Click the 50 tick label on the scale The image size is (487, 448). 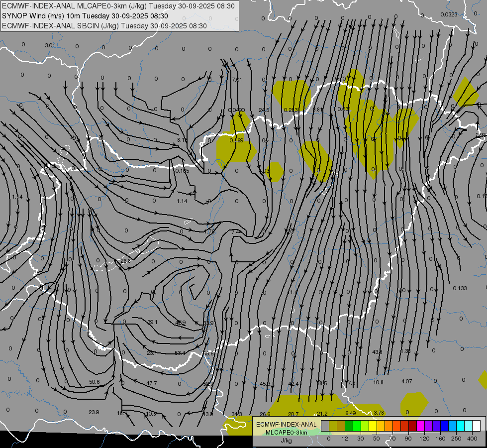(377, 439)
